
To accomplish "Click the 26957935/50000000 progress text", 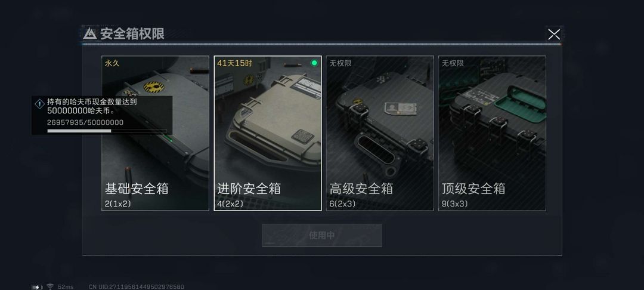I will coord(85,122).
